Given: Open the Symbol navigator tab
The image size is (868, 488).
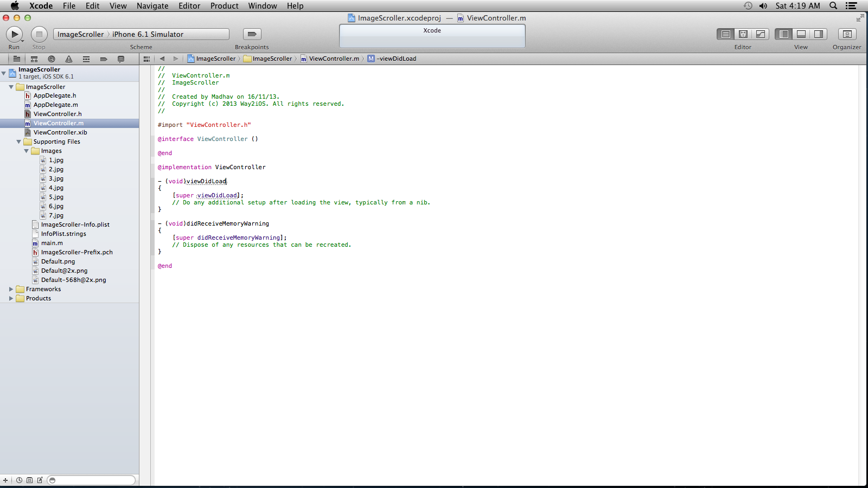Looking at the screenshot, I should tap(34, 59).
